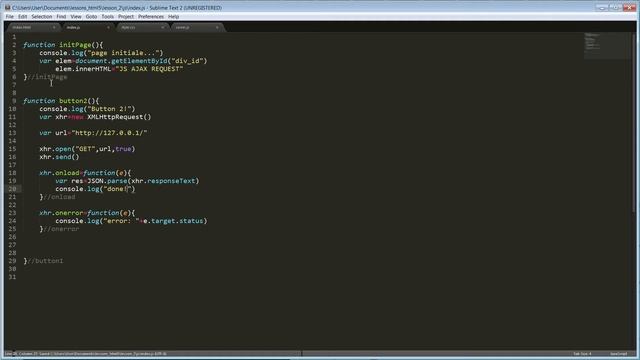
Task: Click the getElementById("div_id") line
Action: coord(123,61)
